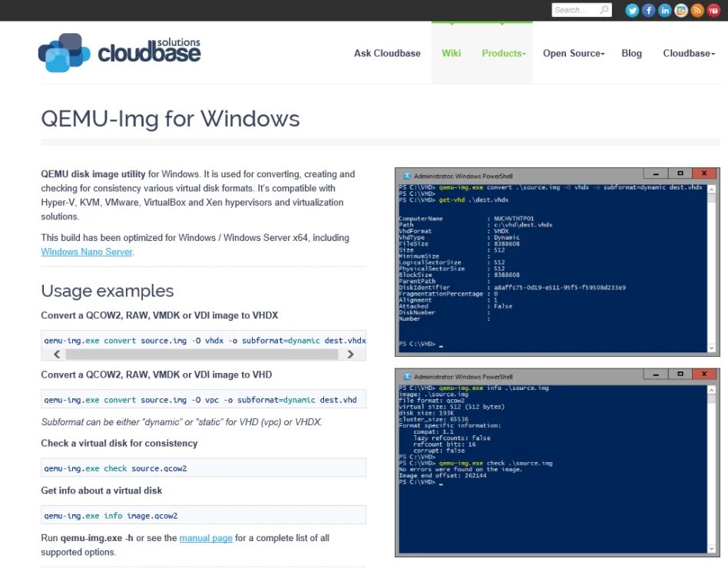Screen dimensions: 728x568
Task: Minimize the bottom PowerShell window
Action: [x=656, y=374]
